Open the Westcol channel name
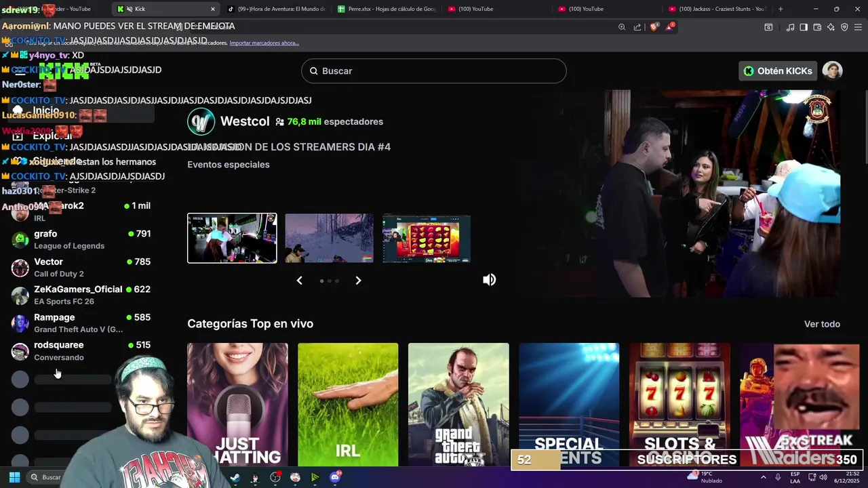The height and width of the screenshot is (488, 868). tap(245, 121)
